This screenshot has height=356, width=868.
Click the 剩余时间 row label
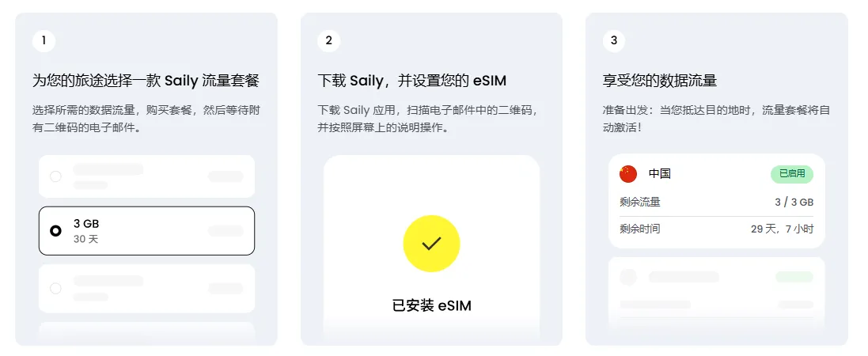click(640, 229)
